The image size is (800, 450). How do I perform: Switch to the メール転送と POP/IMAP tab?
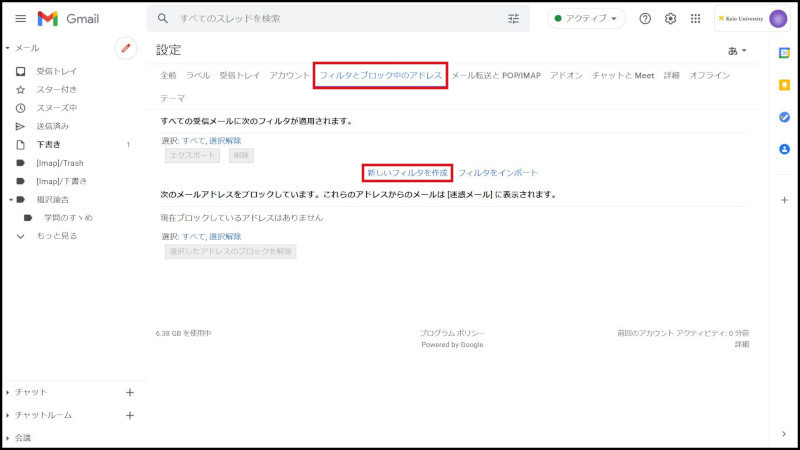pyautogui.click(x=495, y=76)
